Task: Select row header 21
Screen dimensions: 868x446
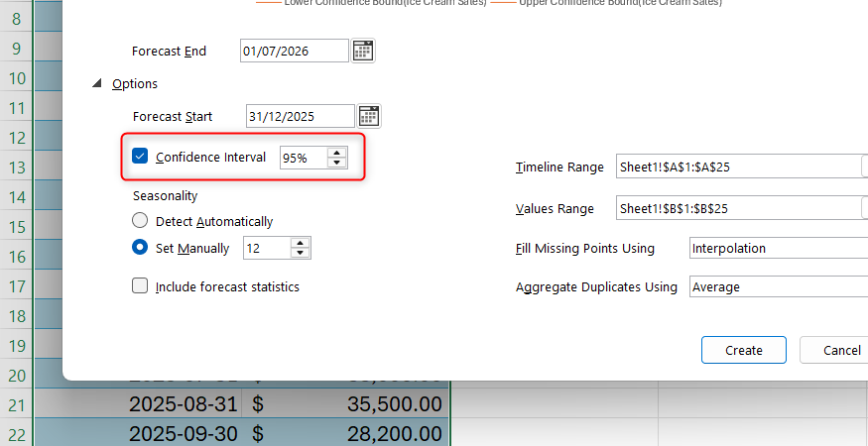Action: 16,405
